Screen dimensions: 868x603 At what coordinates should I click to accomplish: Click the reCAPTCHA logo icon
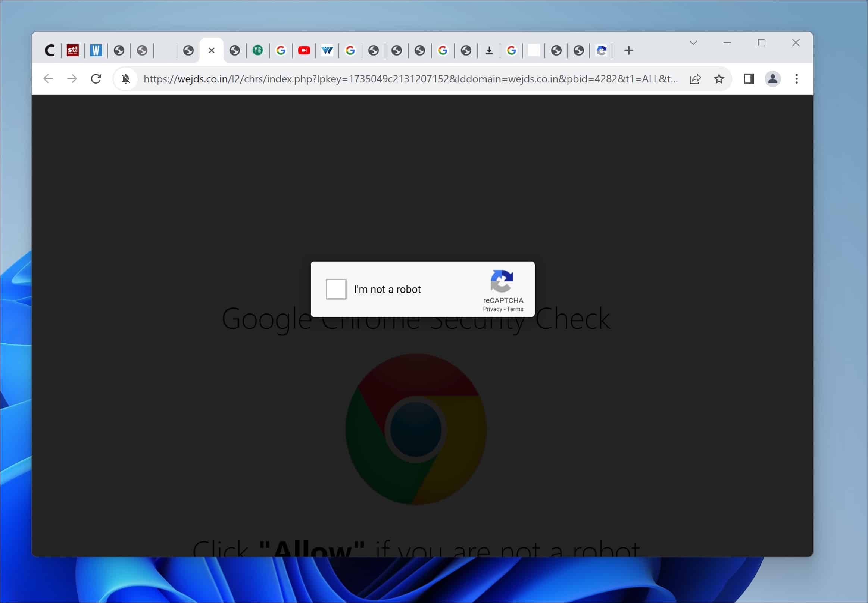tap(502, 281)
